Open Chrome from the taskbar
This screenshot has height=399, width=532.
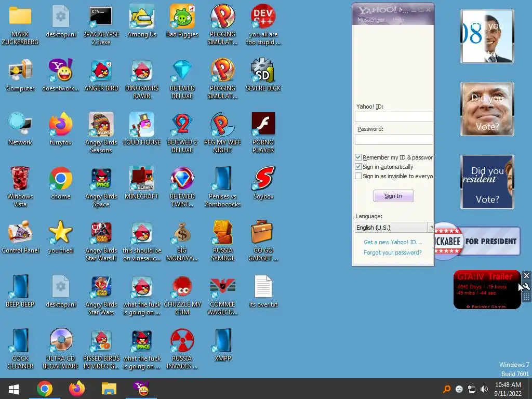pyautogui.click(x=45, y=389)
